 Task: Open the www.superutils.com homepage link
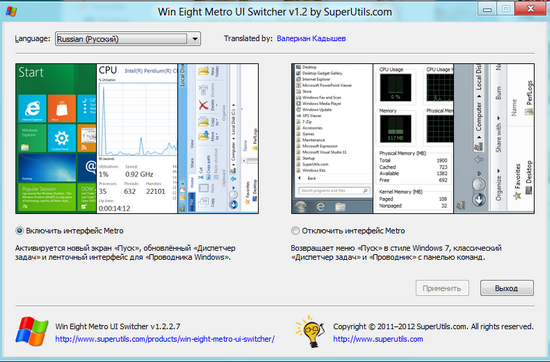(x=378, y=339)
